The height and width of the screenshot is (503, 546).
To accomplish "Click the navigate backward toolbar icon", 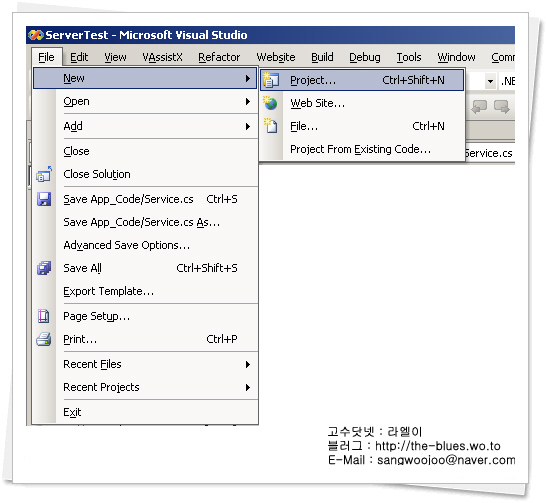I will point(479,107).
